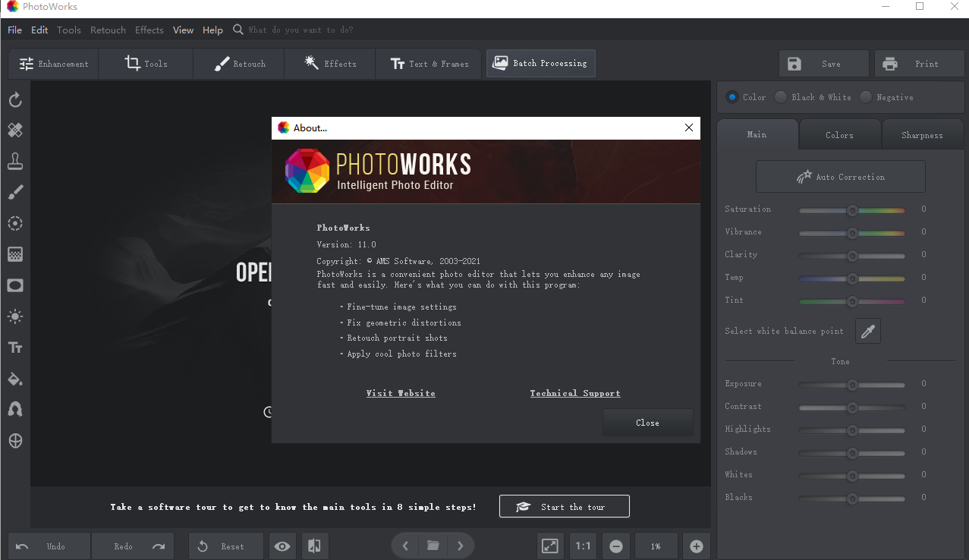This screenshot has height=560, width=969.
Task: Switch to the Colors tab
Action: (839, 135)
